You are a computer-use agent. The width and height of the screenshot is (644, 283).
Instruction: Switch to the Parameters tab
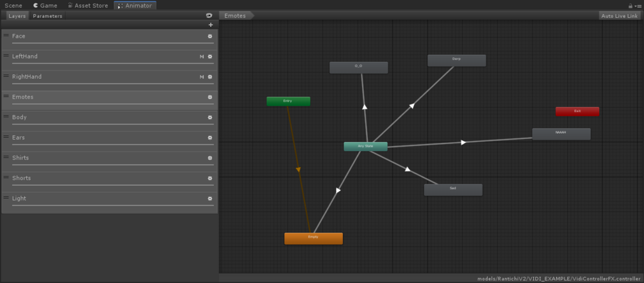click(47, 16)
